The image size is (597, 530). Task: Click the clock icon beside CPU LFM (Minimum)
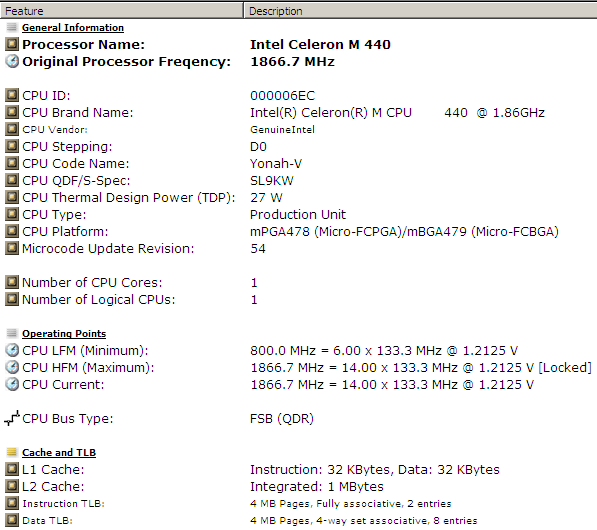pyautogui.click(x=12, y=350)
